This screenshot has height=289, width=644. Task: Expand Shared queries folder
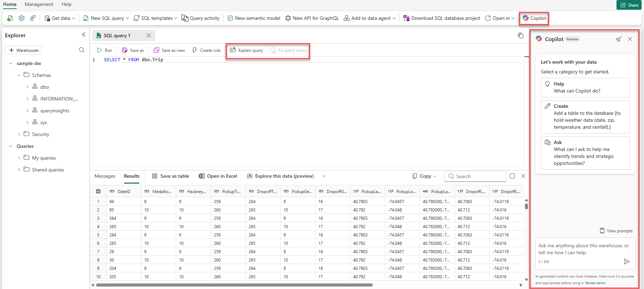pos(19,170)
